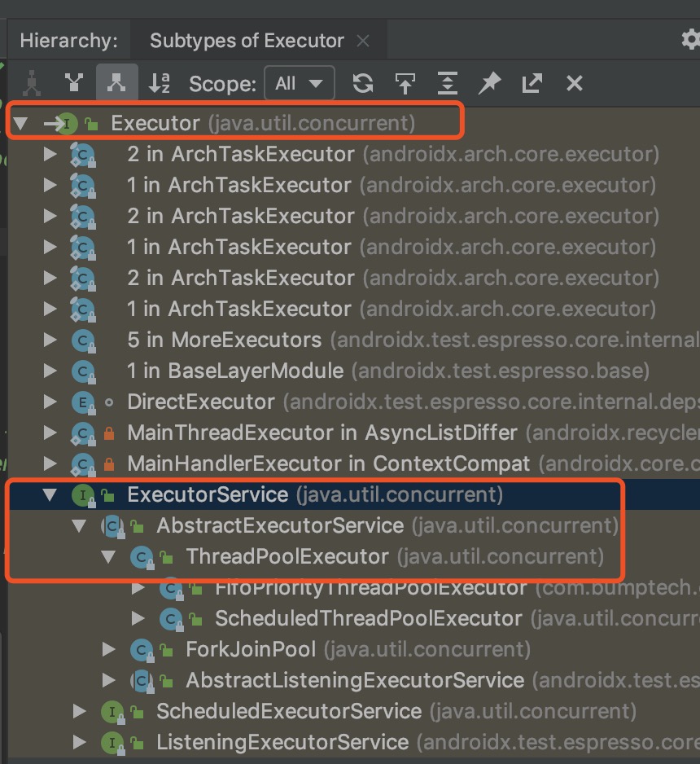Toggle the Subtypes Hierarchy view button
The height and width of the screenshot is (764, 700).
coord(116,83)
